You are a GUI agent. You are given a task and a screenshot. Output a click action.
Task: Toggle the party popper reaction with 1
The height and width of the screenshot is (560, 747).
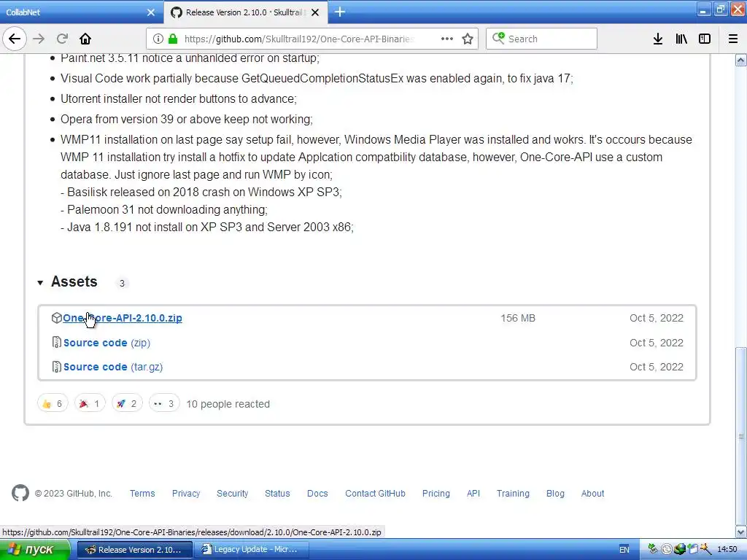[90, 404]
